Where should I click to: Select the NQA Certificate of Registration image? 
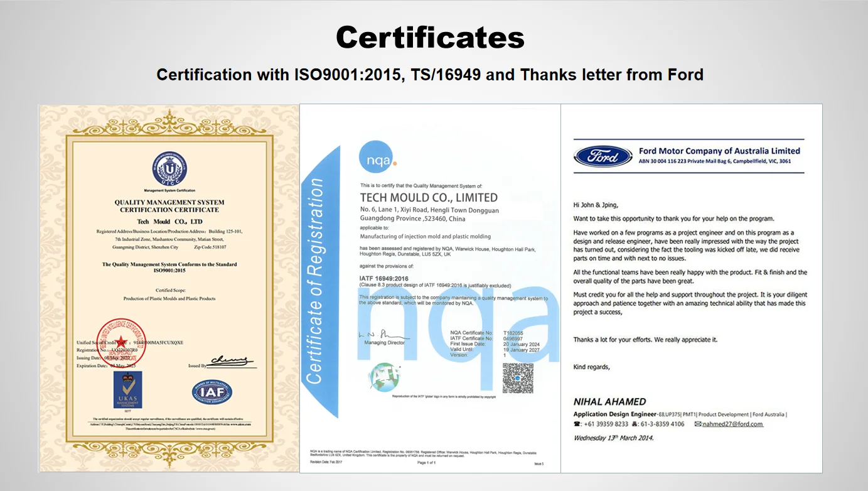click(430, 288)
